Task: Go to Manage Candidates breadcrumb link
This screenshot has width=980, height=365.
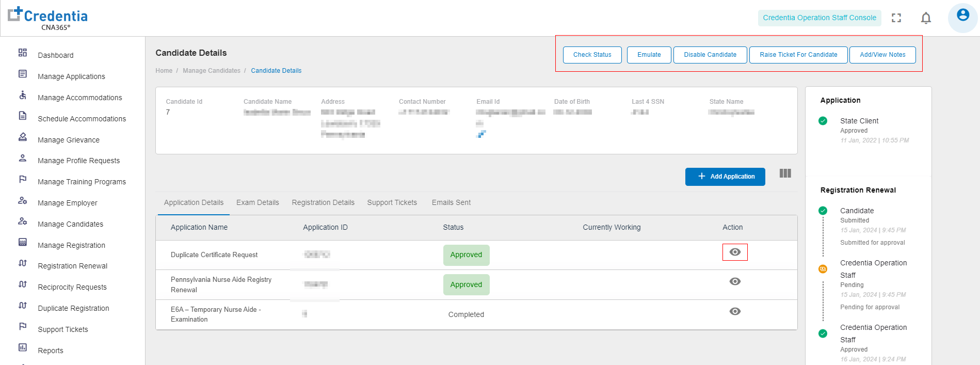Action: tap(212, 71)
